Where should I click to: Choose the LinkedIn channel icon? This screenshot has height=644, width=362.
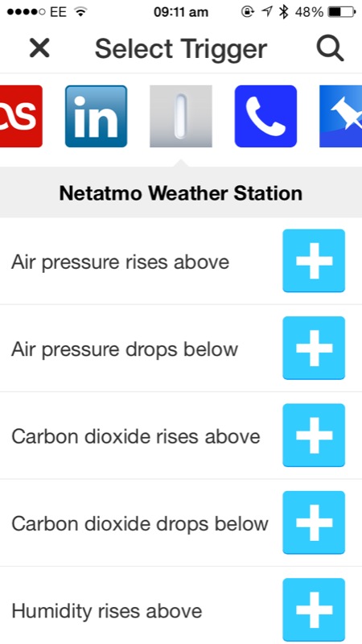[96, 116]
